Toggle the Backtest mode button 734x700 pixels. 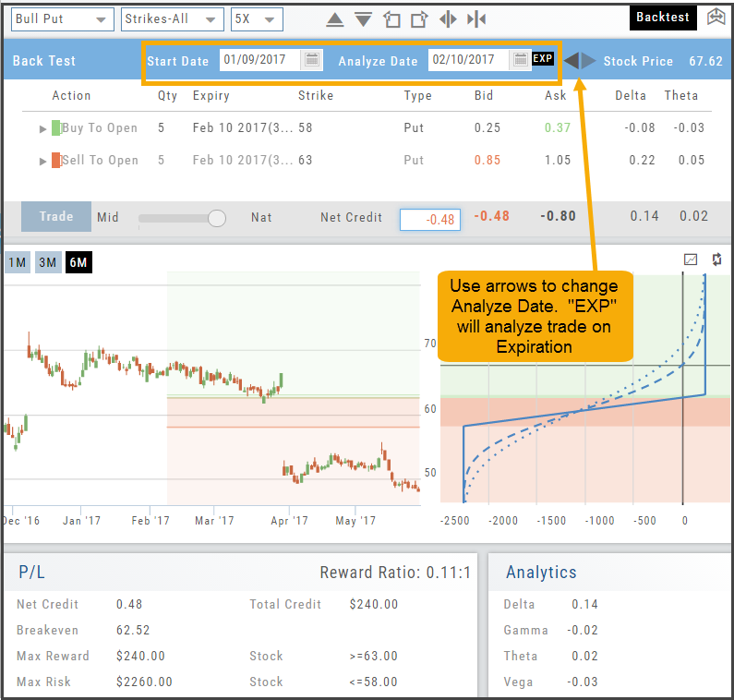pyautogui.click(x=662, y=18)
